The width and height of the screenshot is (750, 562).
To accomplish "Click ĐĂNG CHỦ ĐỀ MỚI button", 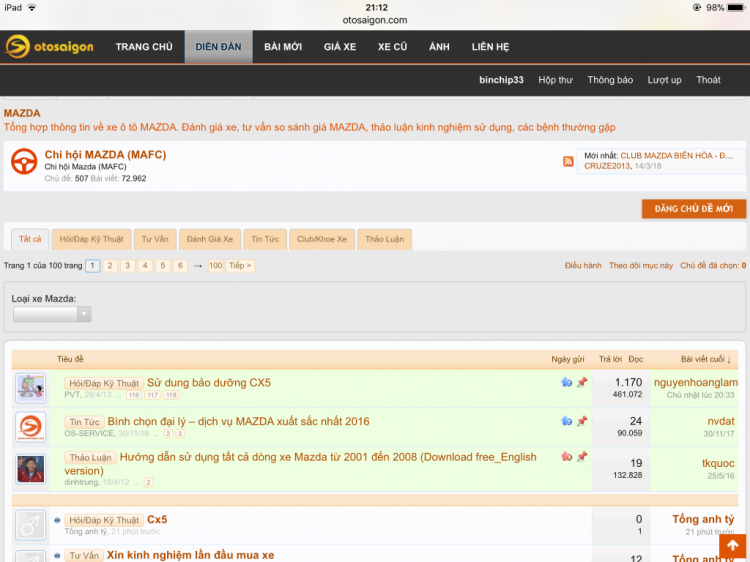I will click(694, 209).
